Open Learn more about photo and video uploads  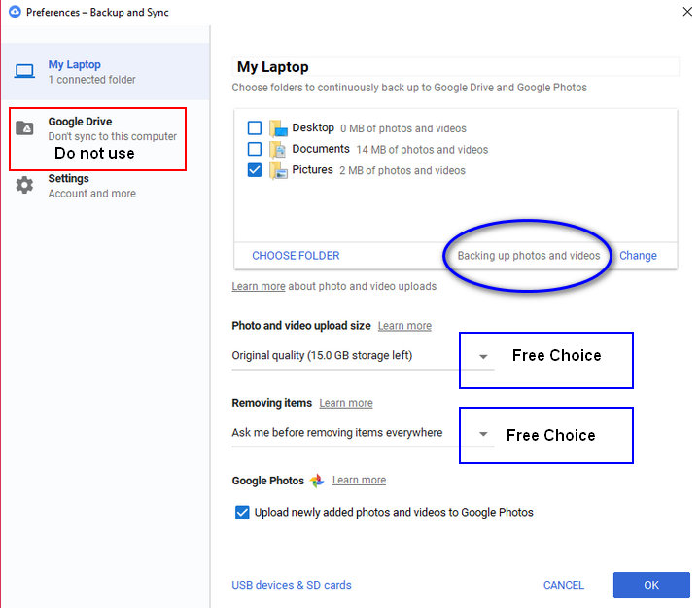click(259, 286)
